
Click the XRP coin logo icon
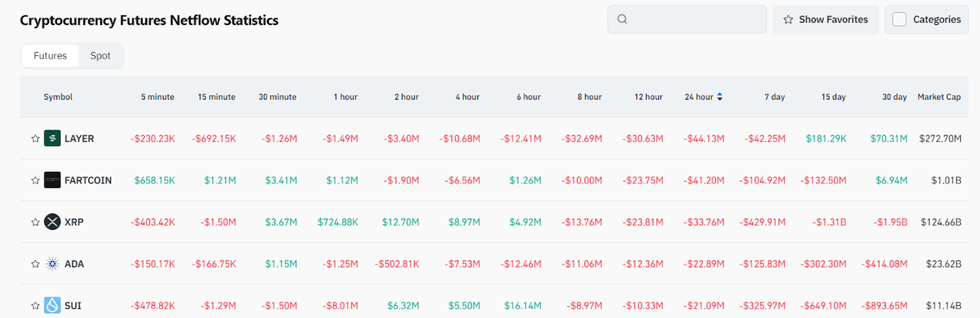[52, 222]
